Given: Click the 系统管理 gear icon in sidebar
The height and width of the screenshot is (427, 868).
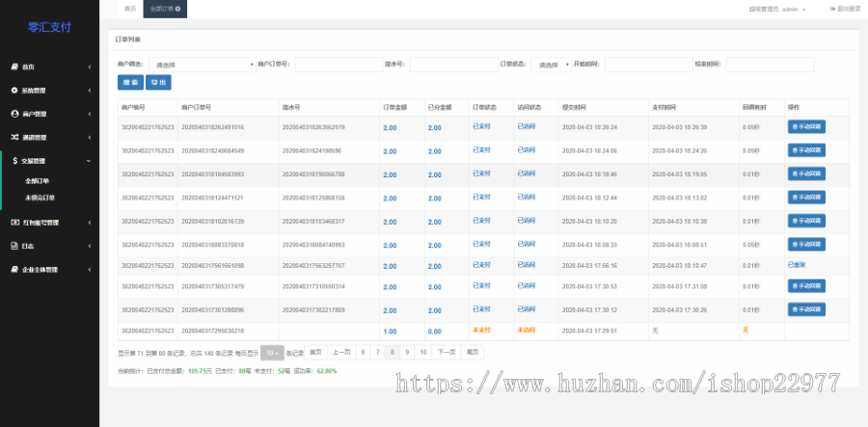Looking at the screenshot, I should point(14,90).
